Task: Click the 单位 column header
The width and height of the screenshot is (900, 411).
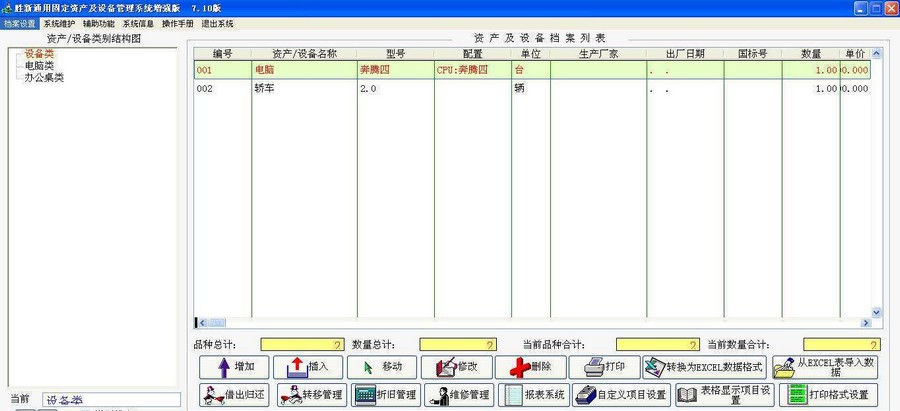Action: 531,54
